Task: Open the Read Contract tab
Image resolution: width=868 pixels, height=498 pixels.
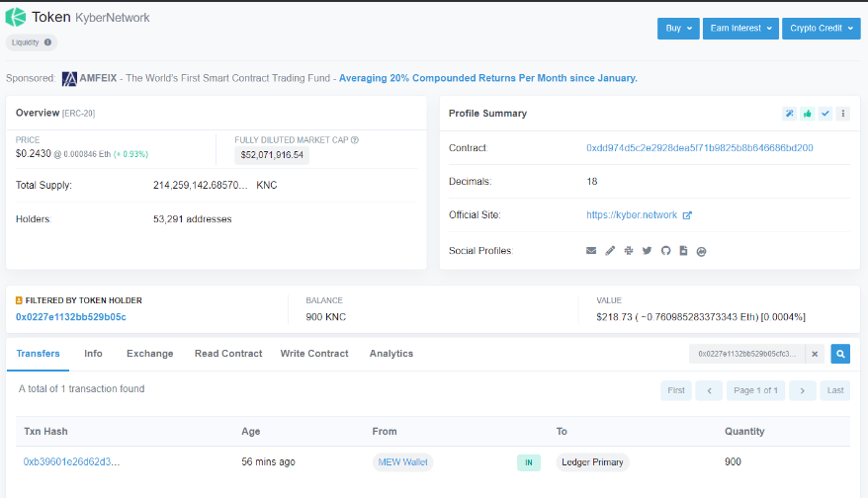Action: pyautogui.click(x=228, y=354)
